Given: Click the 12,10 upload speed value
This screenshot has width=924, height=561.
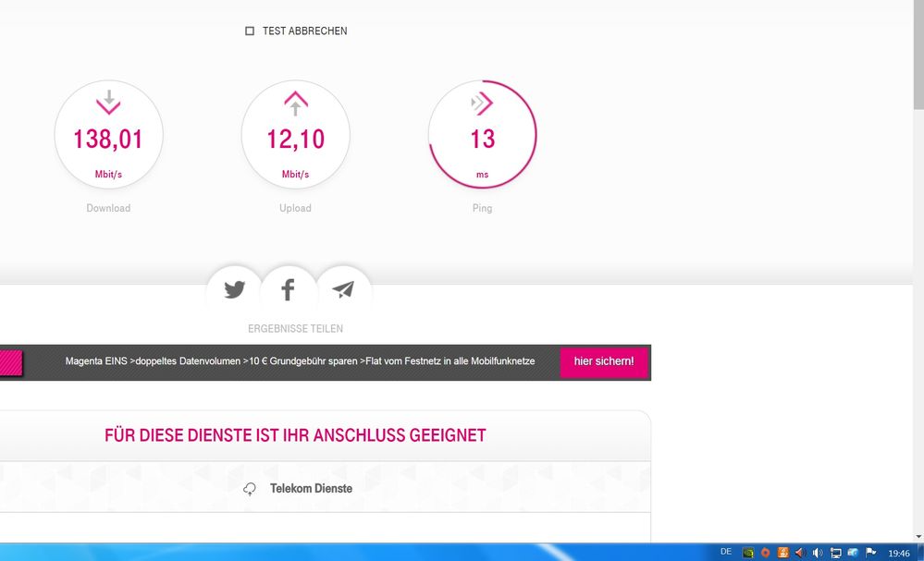Looking at the screenshot, I should pos(296,140).
